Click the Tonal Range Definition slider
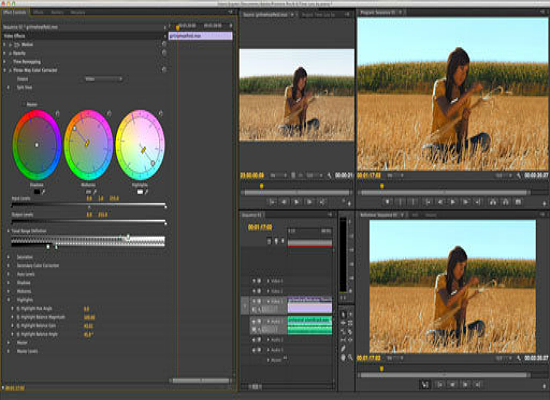The image size is (550, 400). 88,241
